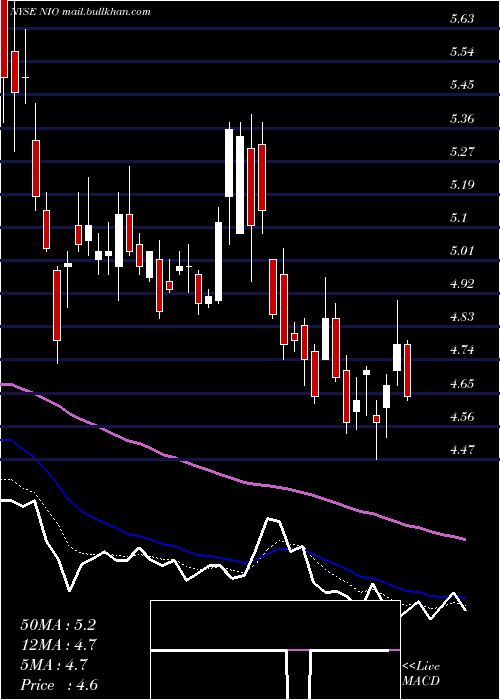The width and height of the screenshot is (500, 700).
Task: Click the 5.01 price axis label
Action: 462,250
